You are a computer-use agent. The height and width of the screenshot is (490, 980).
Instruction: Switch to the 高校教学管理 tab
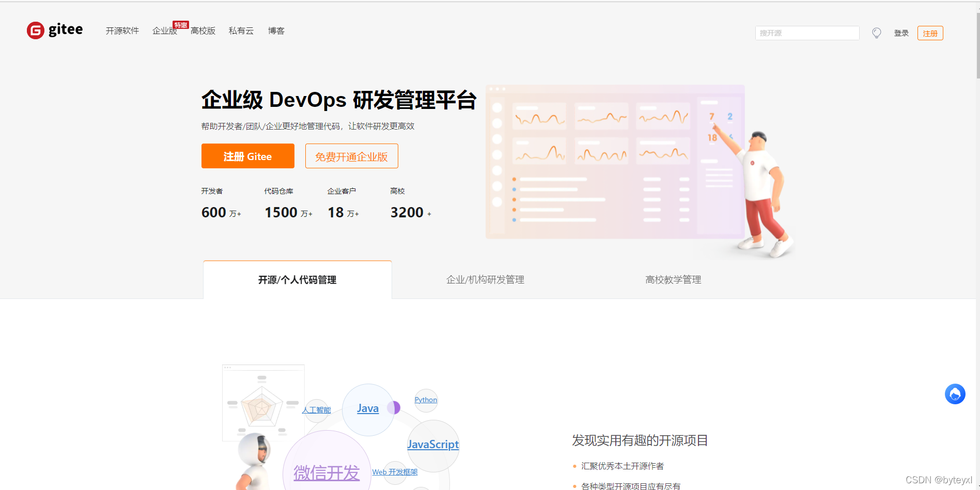point(673,279)
